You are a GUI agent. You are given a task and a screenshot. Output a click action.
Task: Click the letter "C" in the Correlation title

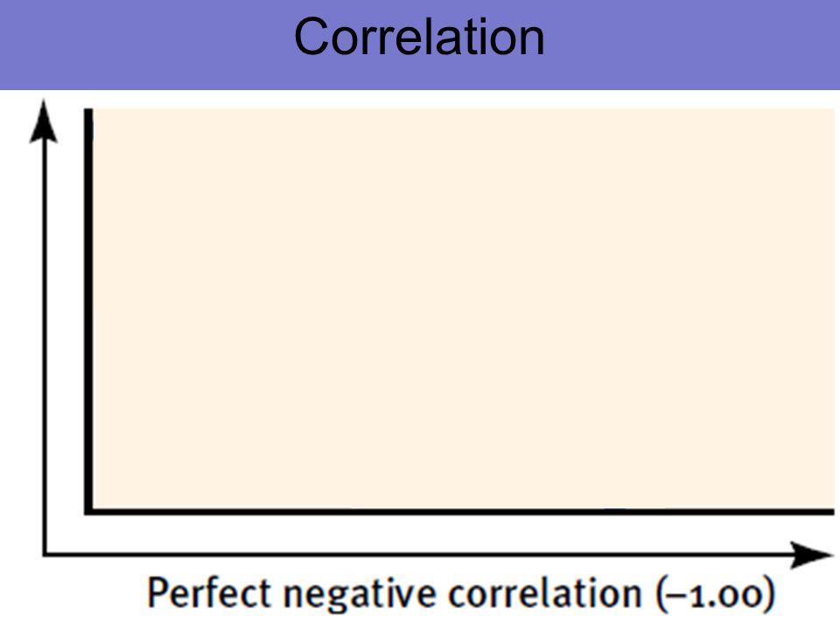[310, 37]
